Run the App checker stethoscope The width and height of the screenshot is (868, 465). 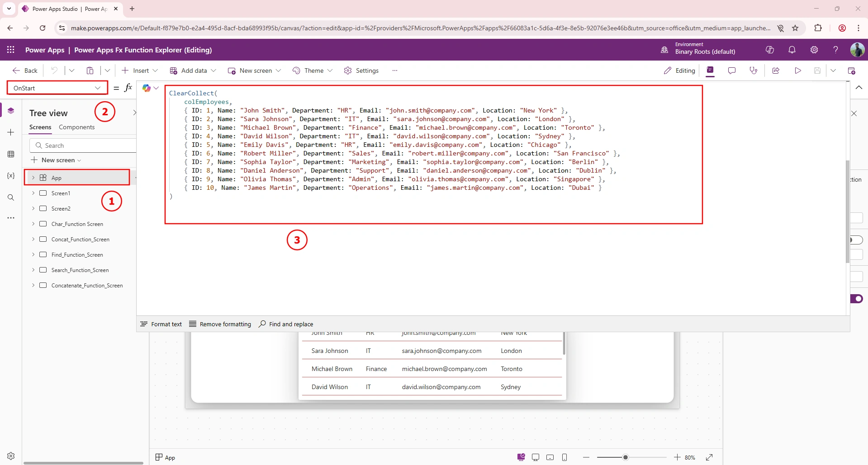754,70
